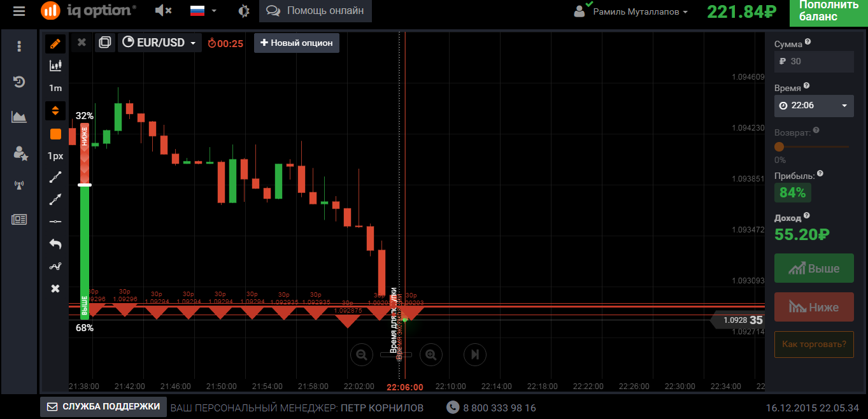The width and height of the screenshot is (868, 419).
Task: Open the user-with-star sidebar icon
Action: (x=20, y=153)
